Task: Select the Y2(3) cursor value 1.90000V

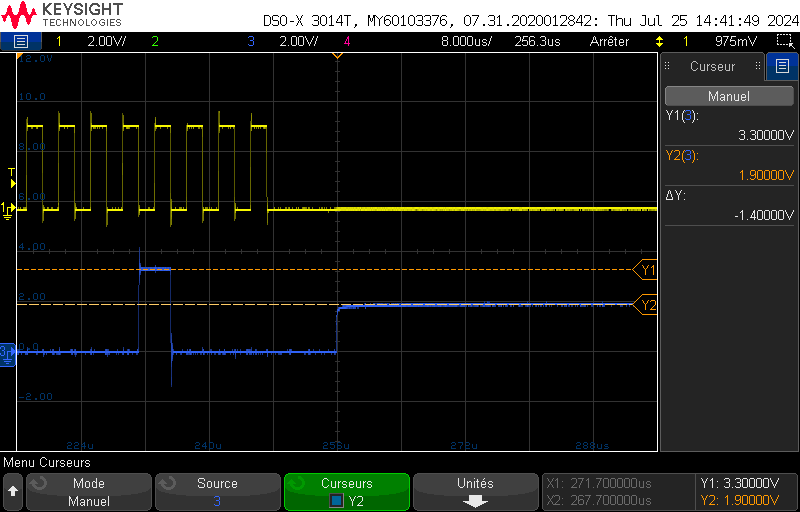Action: (766, 175)
